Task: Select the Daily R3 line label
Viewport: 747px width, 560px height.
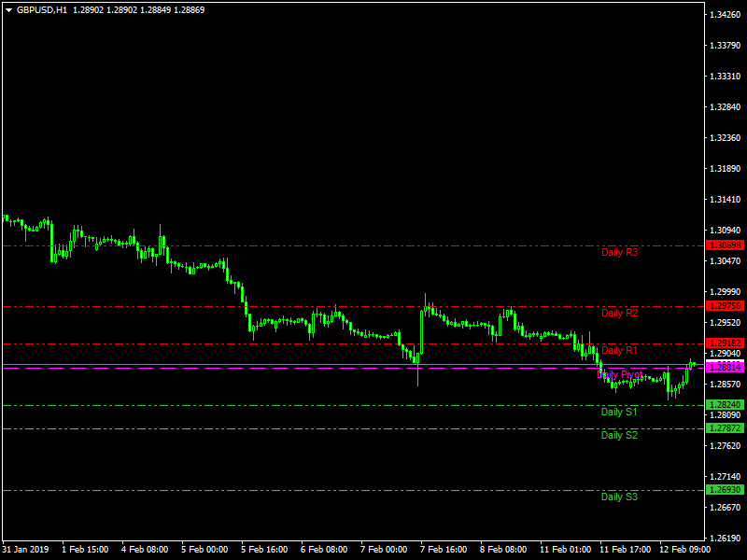Action: pos(619,252)
